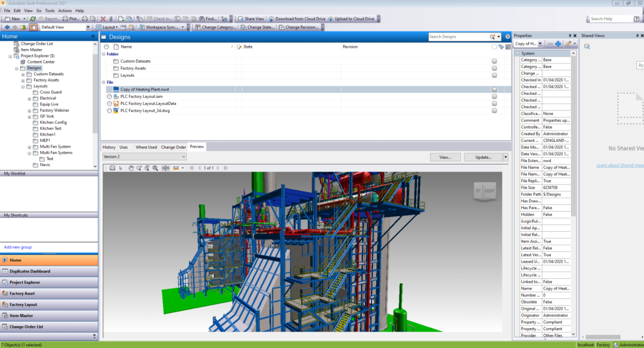Select the zoom tool in preview toolbar
Screen dimensions: 644x348
click(x=139, y=168)
